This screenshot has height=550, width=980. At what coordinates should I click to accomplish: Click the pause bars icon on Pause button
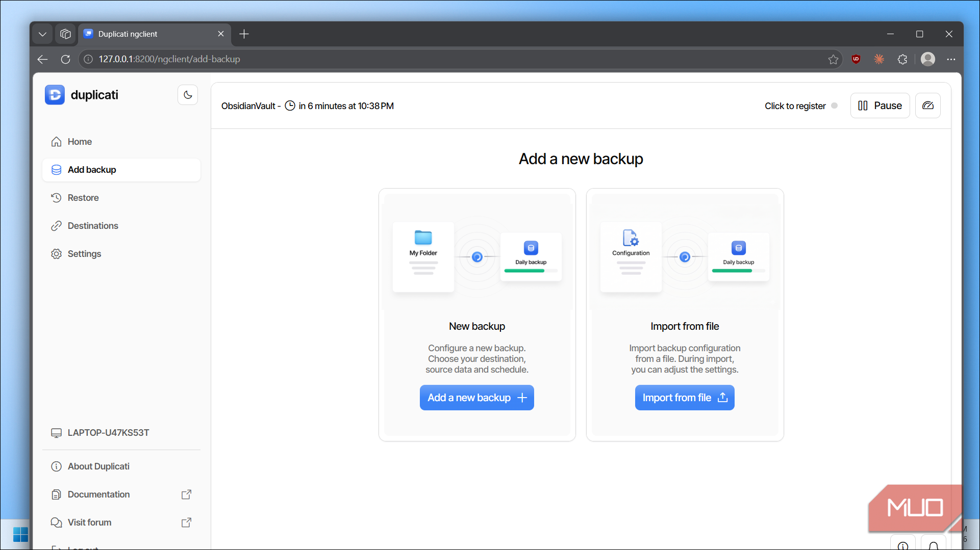click(x=863, y=106)
